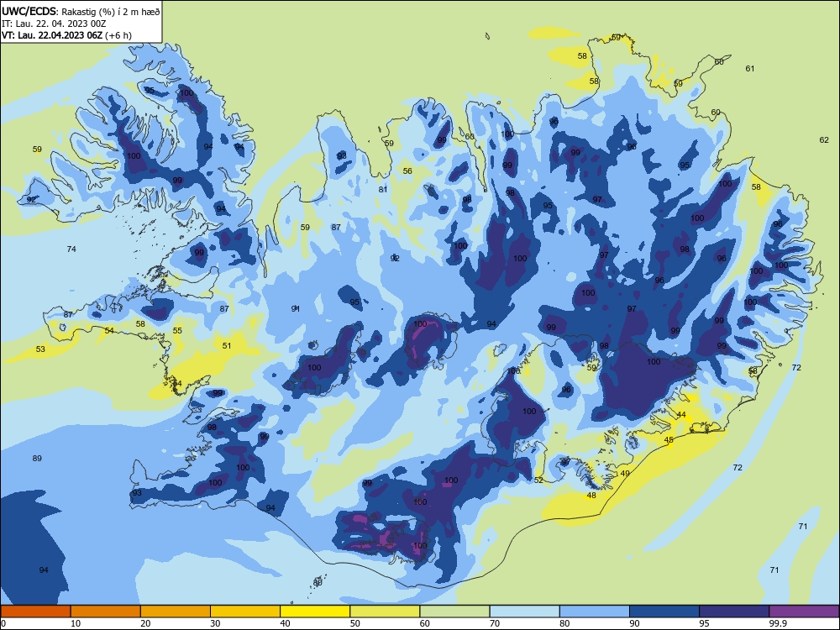Click the humidity value '56' on the map
The height and width of the screenshot is (630, 840).
pos(407,171)
